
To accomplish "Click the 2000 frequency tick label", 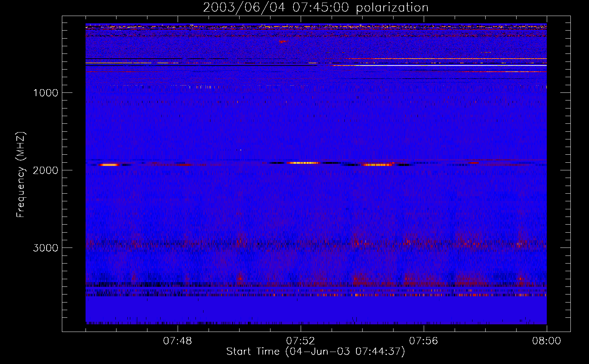I will coord(46,170).
